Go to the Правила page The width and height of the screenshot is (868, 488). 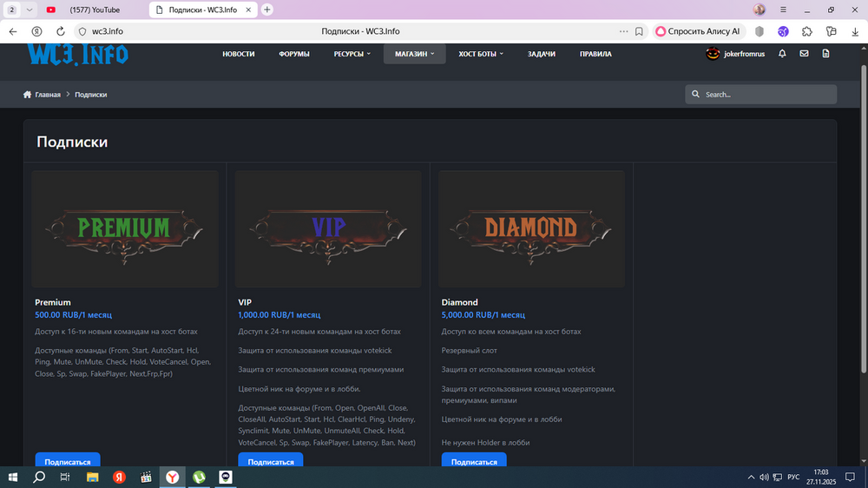point(595,54)
